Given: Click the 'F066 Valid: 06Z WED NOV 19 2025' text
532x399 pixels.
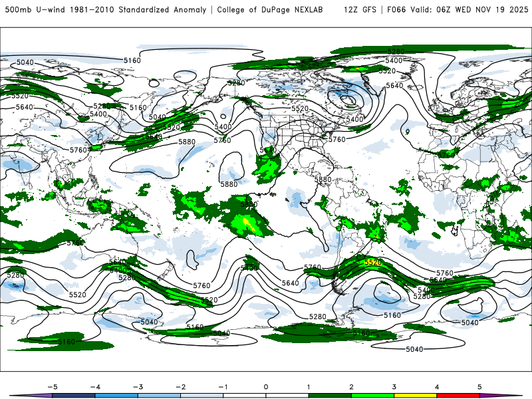Looking at the screenshot, I should 458,10.
